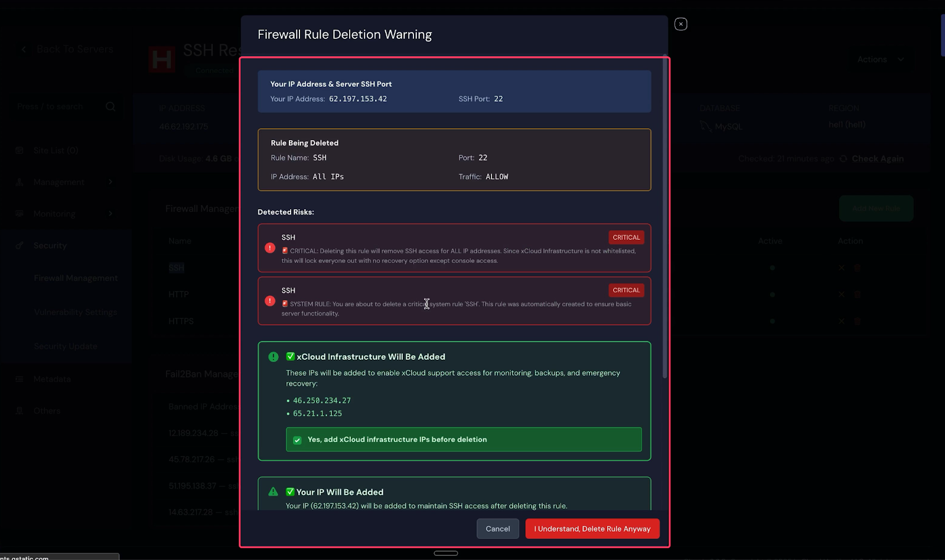The width and height of the screenshot is (945, 560).
Task: Expand the Monitoring chevron
Action: [110, 213]
